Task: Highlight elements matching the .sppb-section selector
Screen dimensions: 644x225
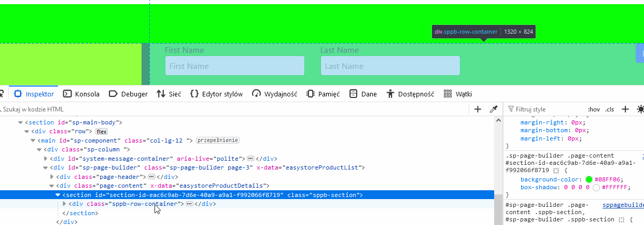Action: pos(622,220)
